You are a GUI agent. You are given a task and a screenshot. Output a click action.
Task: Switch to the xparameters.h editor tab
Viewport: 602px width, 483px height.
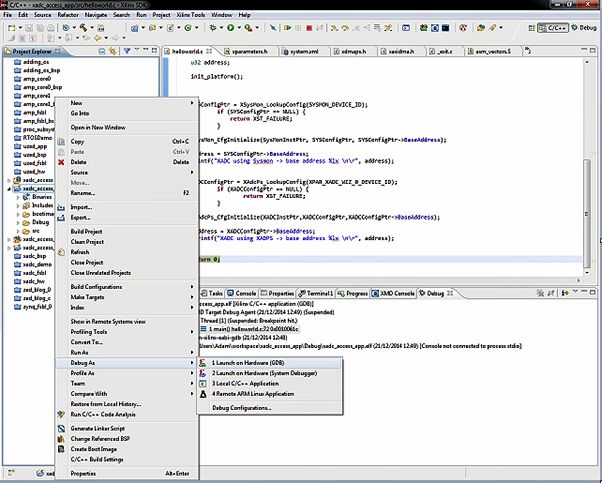tap(246, 51)
